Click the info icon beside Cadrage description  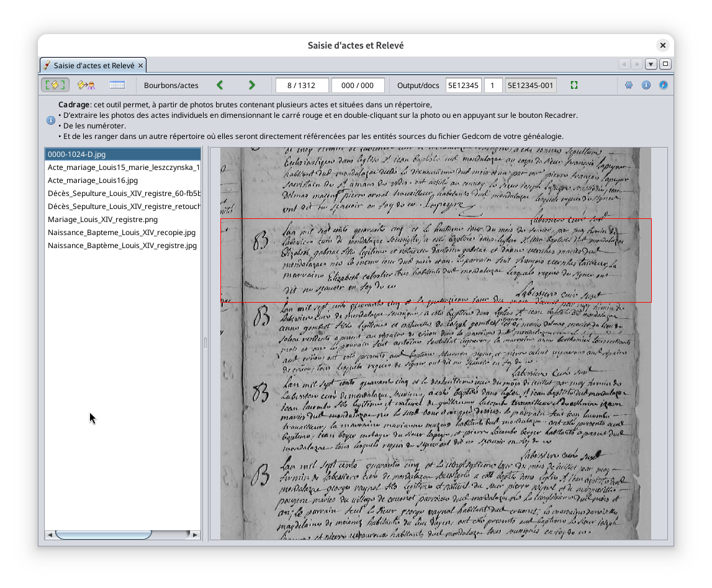[51, 120]
